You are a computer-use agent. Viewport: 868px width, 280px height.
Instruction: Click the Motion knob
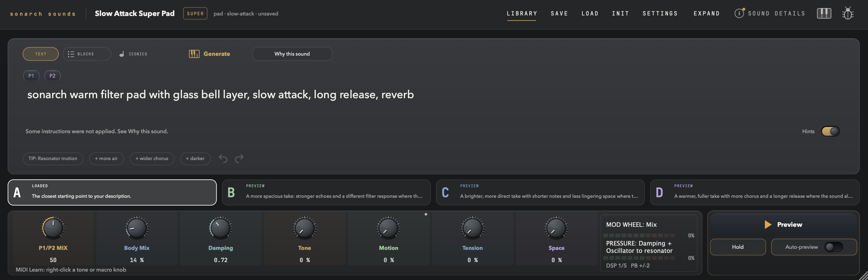[388, 228]
